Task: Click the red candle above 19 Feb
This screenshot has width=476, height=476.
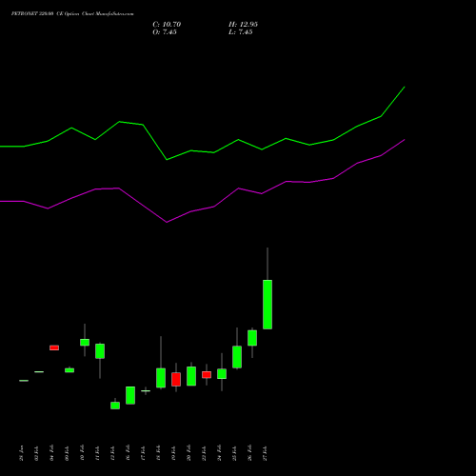Action: 176,379
